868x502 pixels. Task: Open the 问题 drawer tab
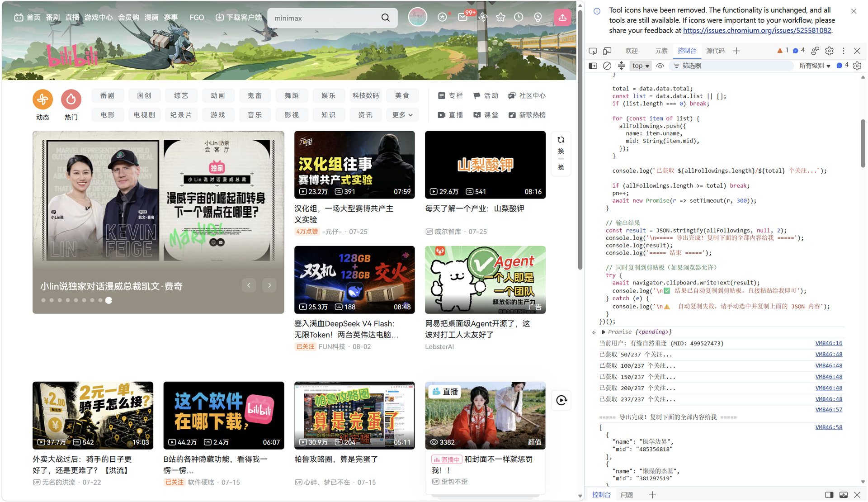click(x=627, y=495)
